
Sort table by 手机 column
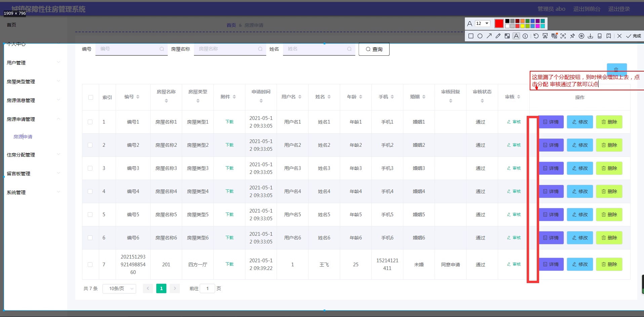(x=392, y=97)
